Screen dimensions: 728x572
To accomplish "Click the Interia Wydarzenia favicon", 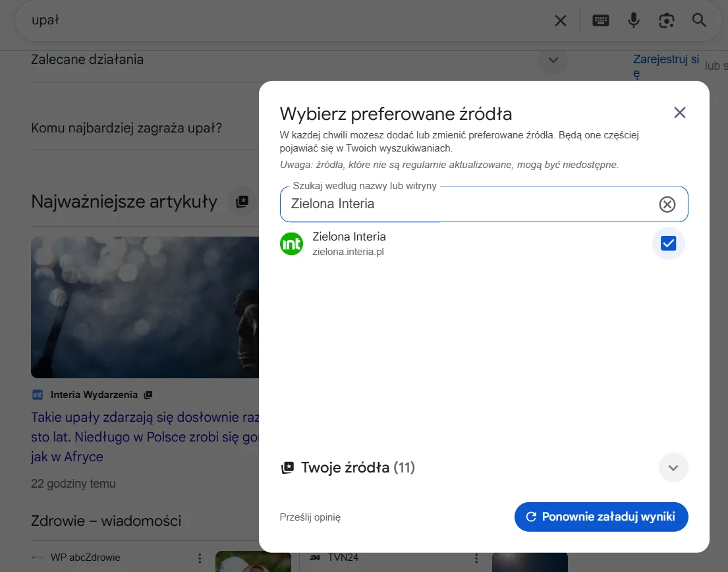I will pos(38,395).
